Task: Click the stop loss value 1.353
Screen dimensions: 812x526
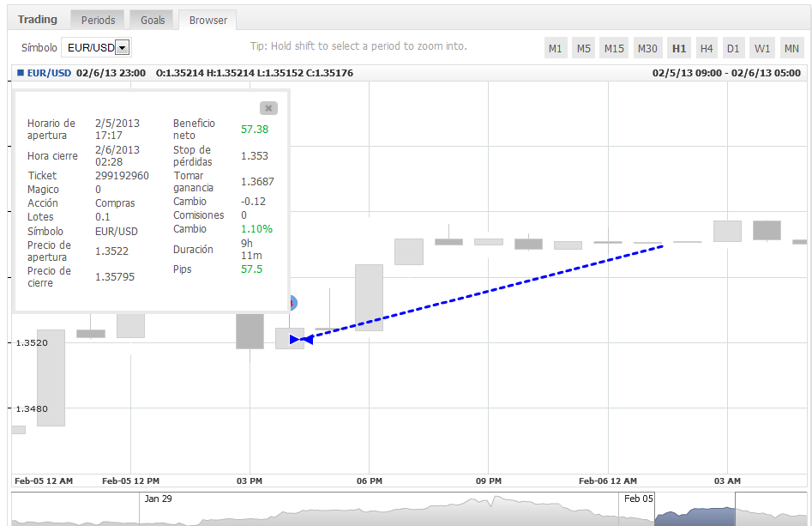Action: pos(255,155)
